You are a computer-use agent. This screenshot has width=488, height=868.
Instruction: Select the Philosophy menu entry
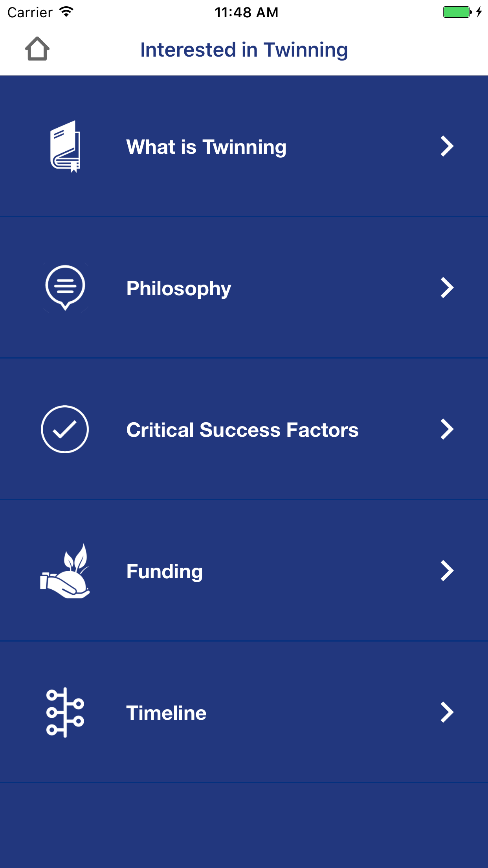point(179,289)
